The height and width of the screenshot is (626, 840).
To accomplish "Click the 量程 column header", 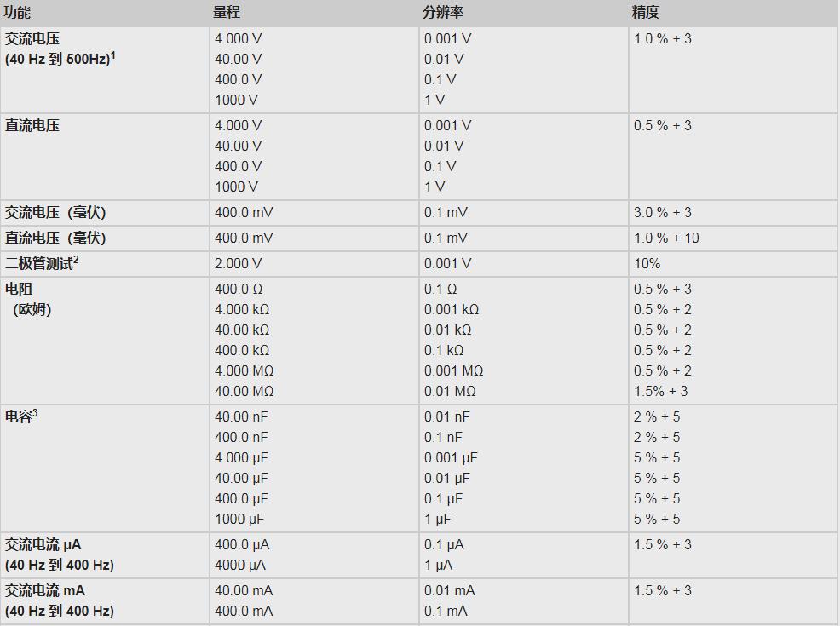I will [x=227, y=13].
